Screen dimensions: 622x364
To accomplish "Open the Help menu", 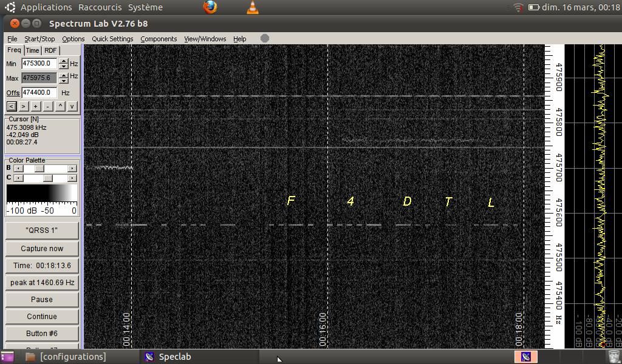I will pos(239,39).
